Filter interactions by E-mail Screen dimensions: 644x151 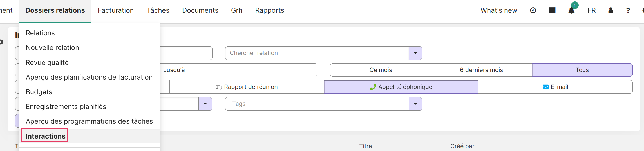click(555, 87)
